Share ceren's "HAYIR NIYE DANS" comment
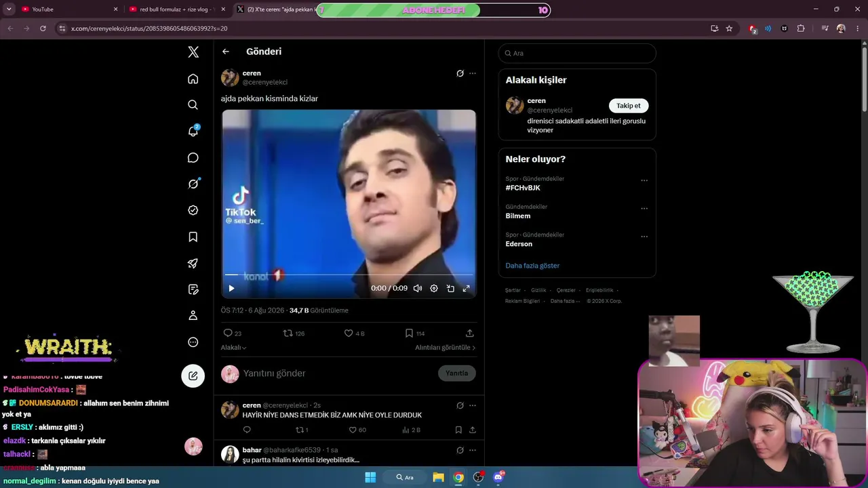 [473, 430]
